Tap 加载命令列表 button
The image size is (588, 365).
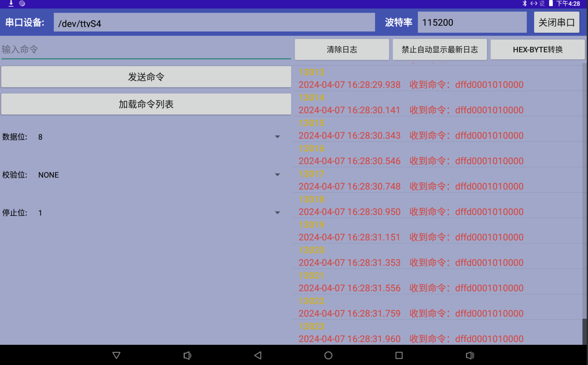[x=146, y=104]
